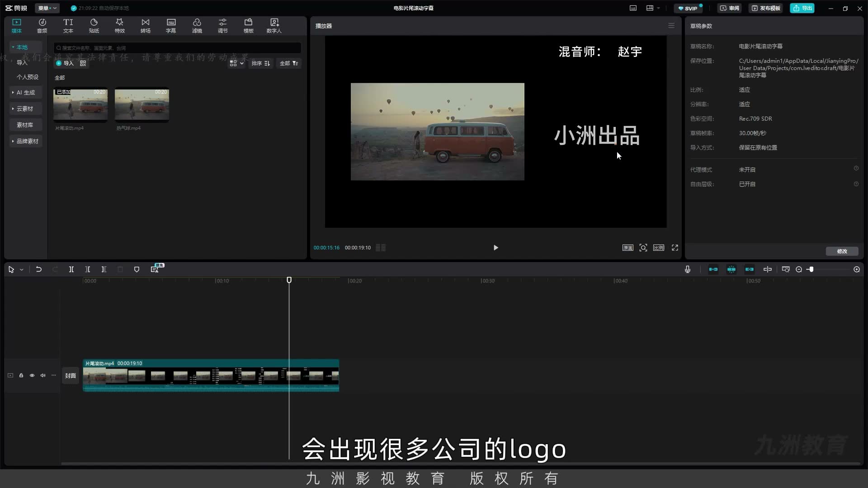Mute the main track audio
Screen dimensions: 868x488
tap(43, 375)
